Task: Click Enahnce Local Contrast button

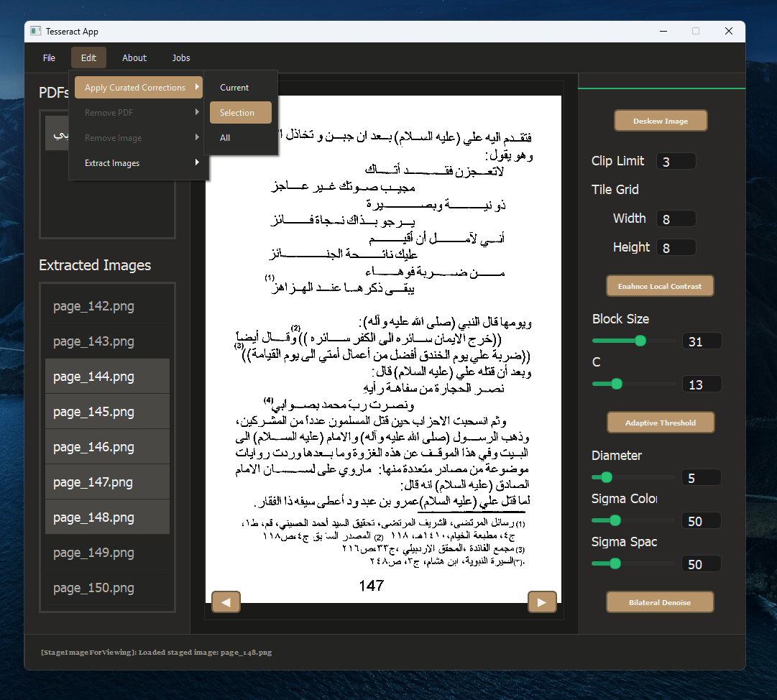Action: 660,286
